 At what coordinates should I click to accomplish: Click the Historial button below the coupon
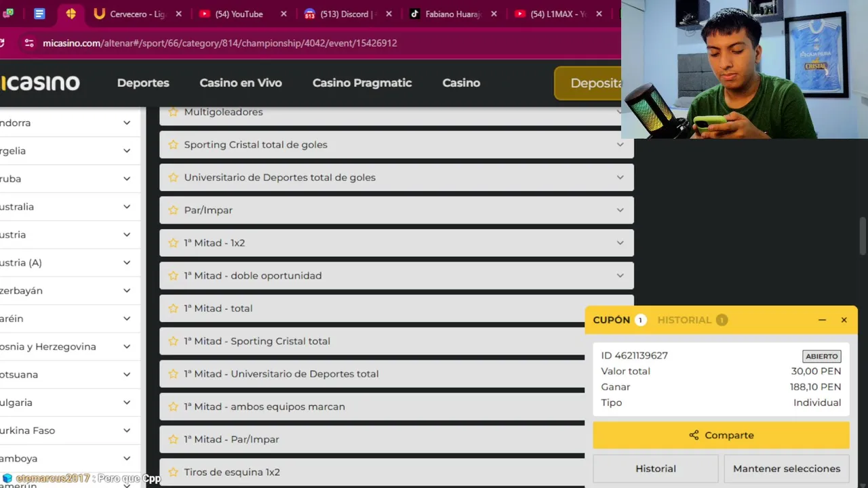[x=656, y=468]
